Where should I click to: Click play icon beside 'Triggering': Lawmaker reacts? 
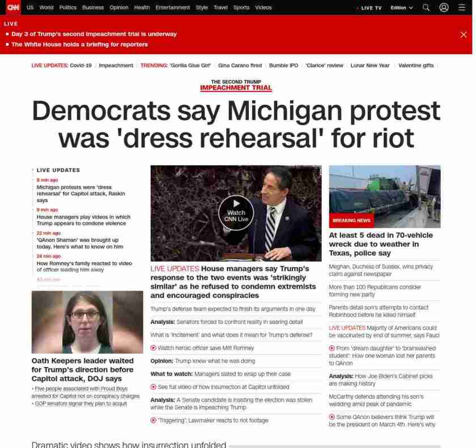click(x=154, y=420)
